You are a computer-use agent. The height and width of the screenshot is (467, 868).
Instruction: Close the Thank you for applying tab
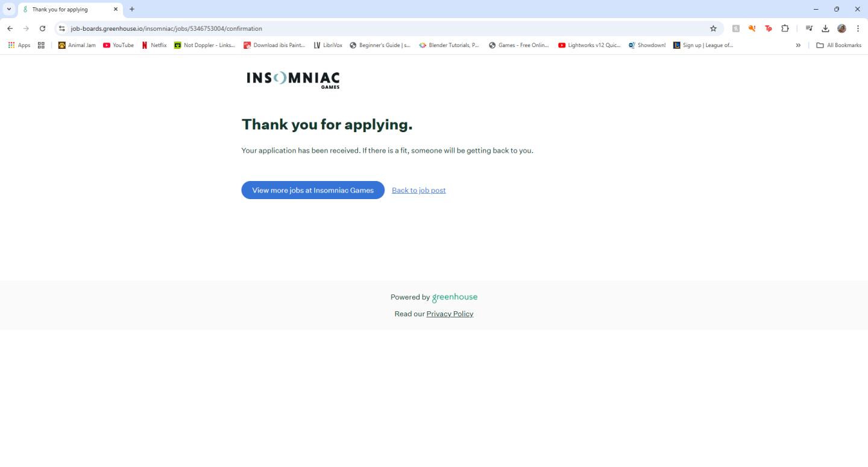116,9
